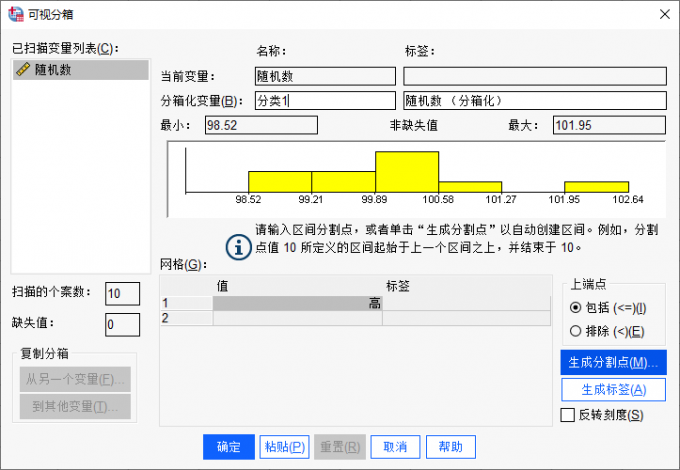Click the 最小 value field 98.52

click(261, 125)
